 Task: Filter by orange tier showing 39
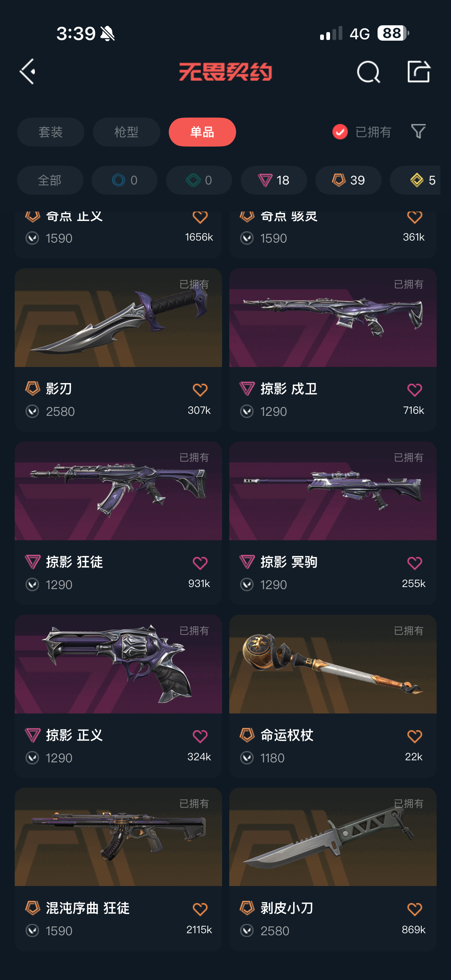point(348,180)
